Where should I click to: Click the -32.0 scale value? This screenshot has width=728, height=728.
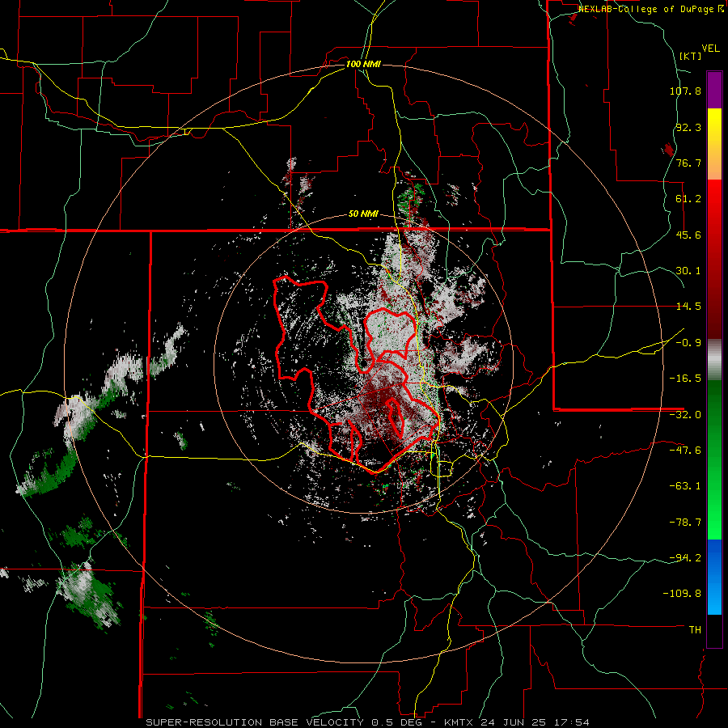(x=685, y=415)
